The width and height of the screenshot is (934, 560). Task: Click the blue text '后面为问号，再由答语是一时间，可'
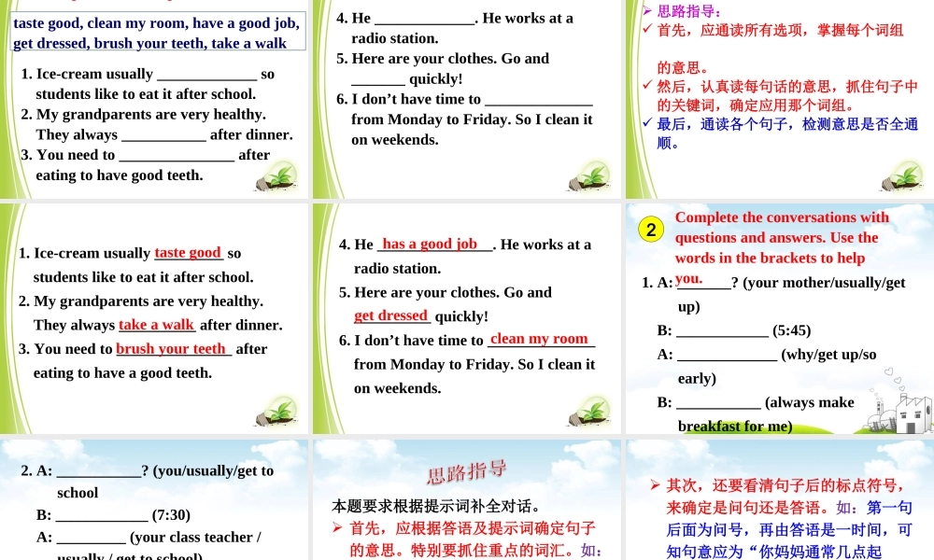[x=788, y=529]
